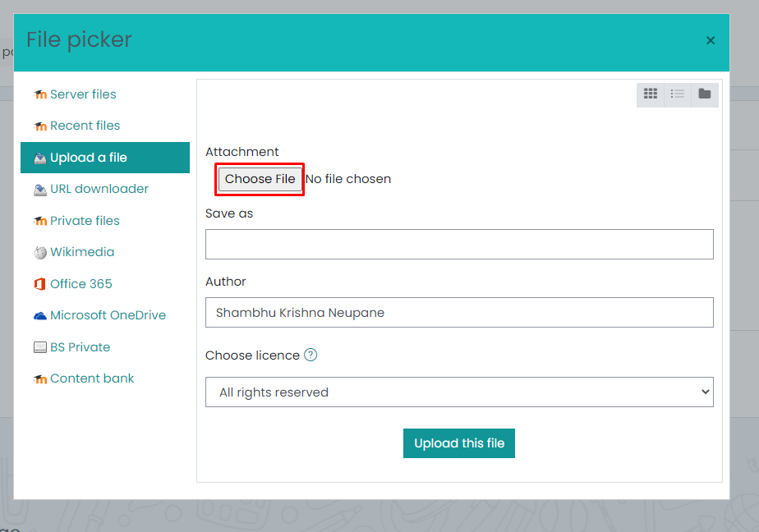Select Upload a file repository
The height and width of the screenshot is (532, 759).
[x=105, y=158]
